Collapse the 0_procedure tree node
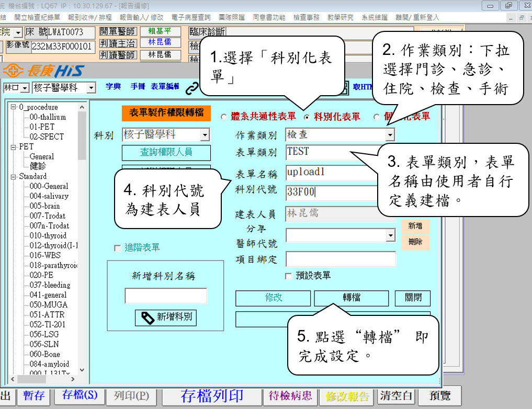This screenshot has width=532, height=409. point(14,107)
